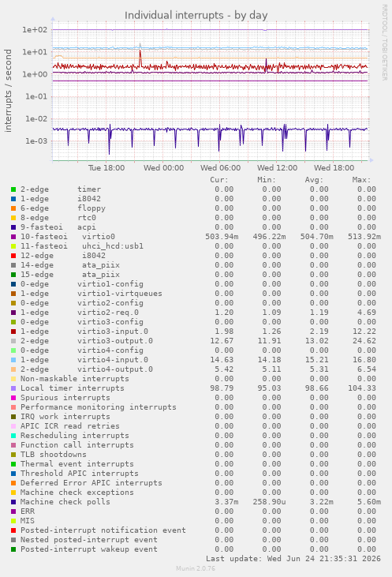Click the 'Tue 18:00' time axis label
The width and height of the screenshot is (392, 577).
pyautogui.click(x=106, y=168)
